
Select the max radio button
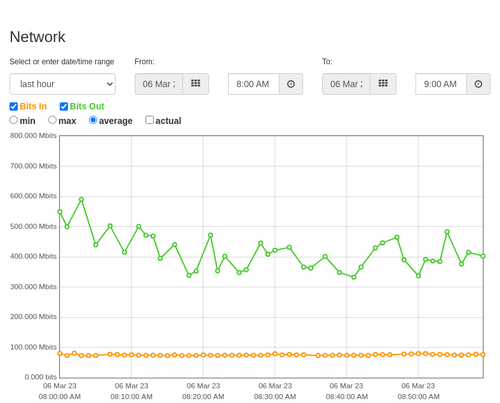click(52, 120)
